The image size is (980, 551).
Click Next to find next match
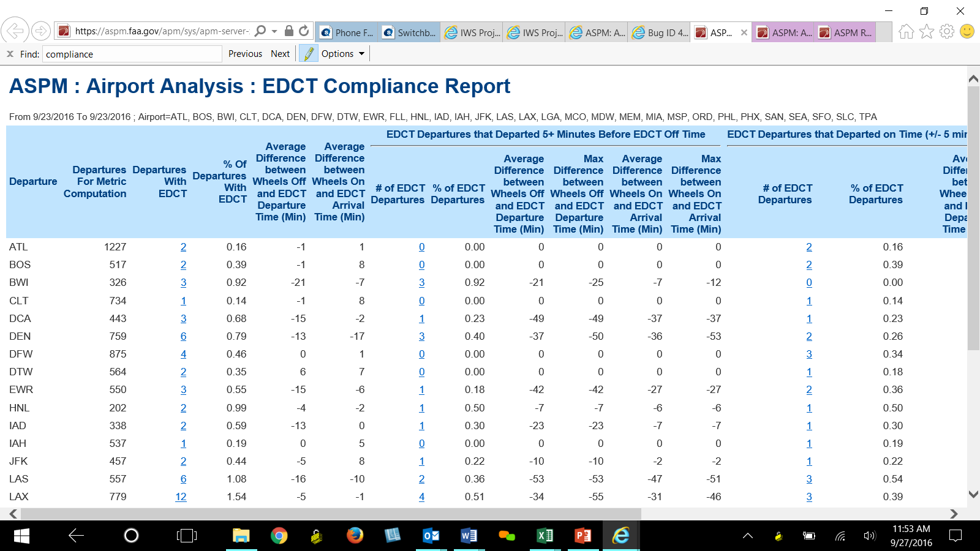click(280, 53)
